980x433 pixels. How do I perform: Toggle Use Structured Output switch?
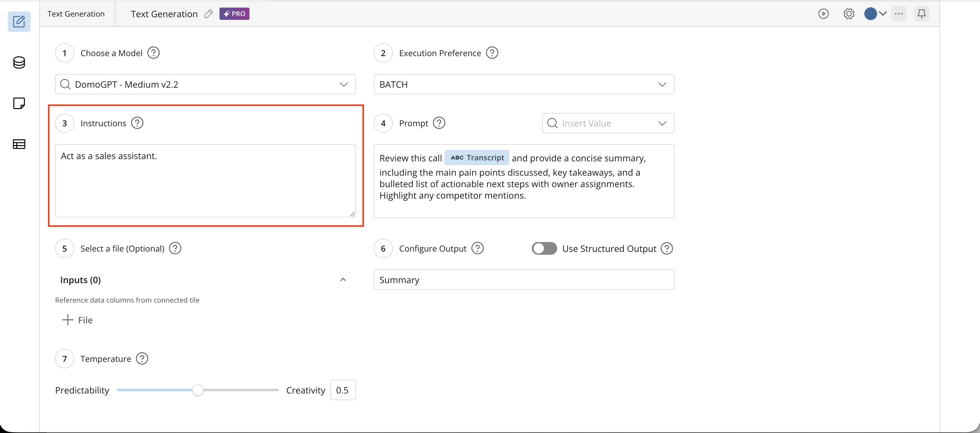pos(544,248)
